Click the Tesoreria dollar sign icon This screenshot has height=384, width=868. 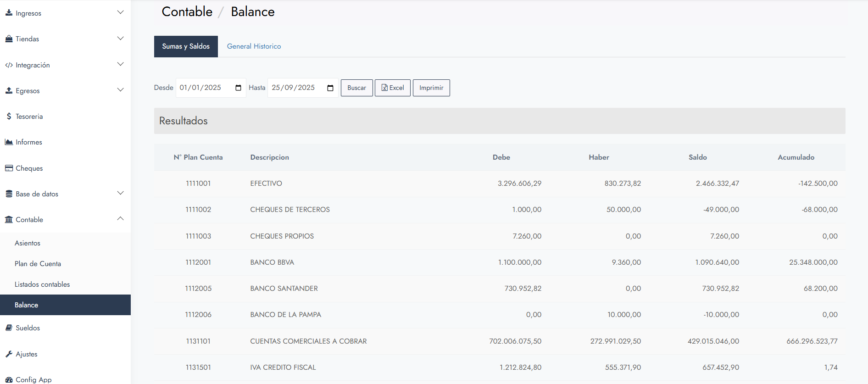coord(9,117)
